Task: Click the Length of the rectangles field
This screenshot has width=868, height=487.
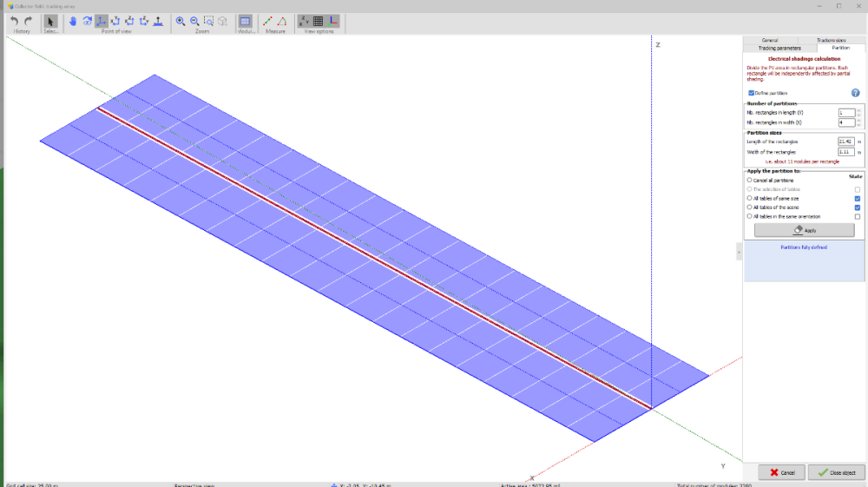Action: tap(845, 141)
